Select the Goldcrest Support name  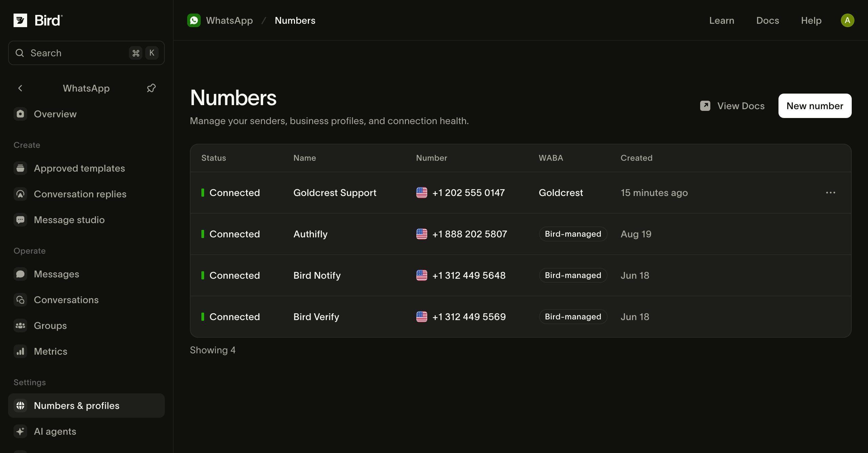click(x=335, y=193)
